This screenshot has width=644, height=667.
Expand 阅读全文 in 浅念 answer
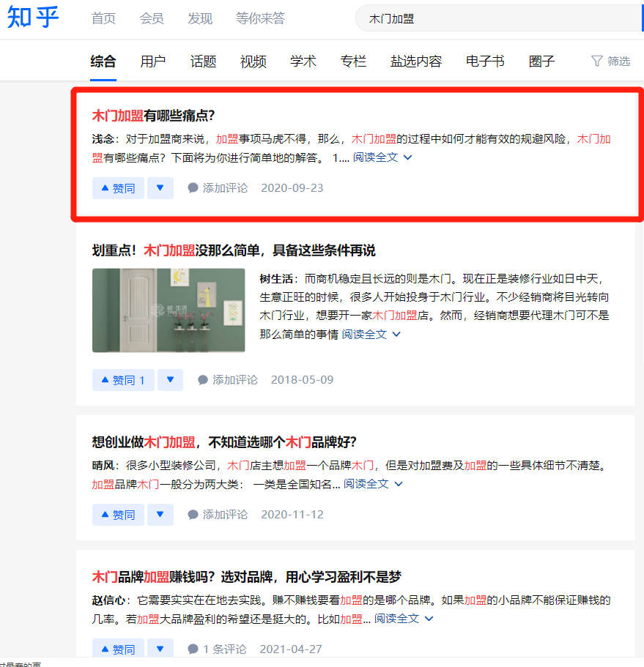(382, 157)
